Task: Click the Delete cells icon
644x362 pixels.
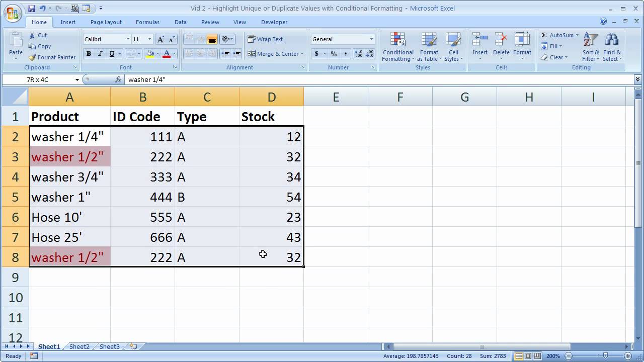Action: [x=501, y=40]
